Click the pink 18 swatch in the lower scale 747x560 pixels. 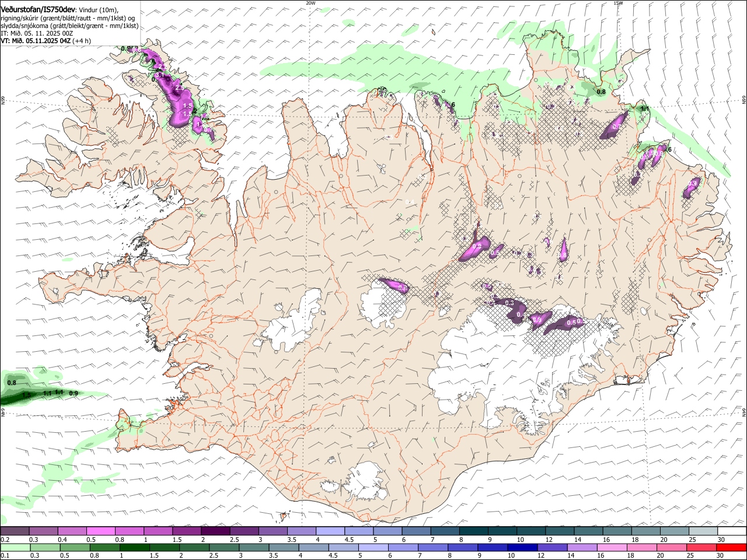pos(641,548)
